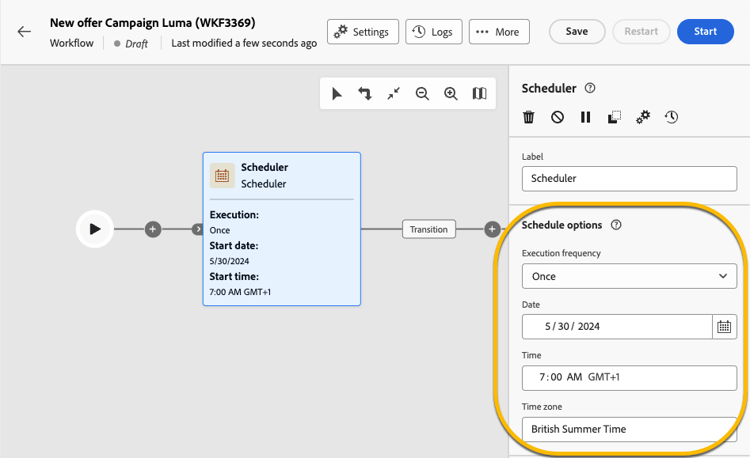The height and width of the screenshot is (458, 750).
Task: Delete the Scheduler activity with trash icon
Action: click(529, 117)
